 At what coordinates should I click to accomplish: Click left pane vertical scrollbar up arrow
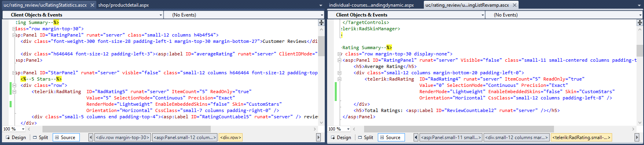click(321, 29)
